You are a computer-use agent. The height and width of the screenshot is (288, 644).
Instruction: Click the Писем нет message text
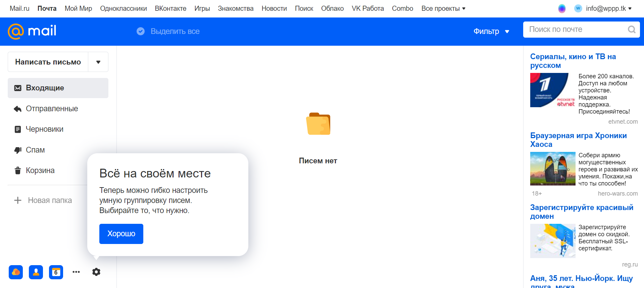click(318, 161)
